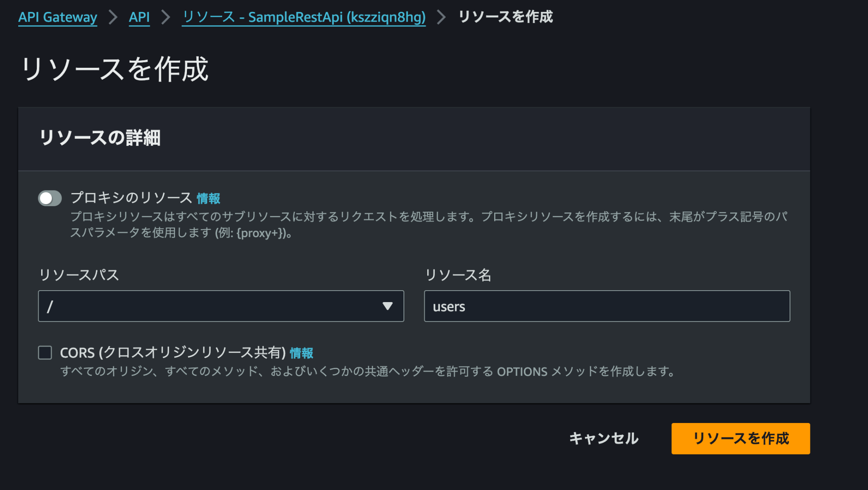Screen dimensions: 868x490
Task: Open the リソース - SampleRestApi (kszziqn8hg) breadcrumb link
Action: [x=303, y=17]
